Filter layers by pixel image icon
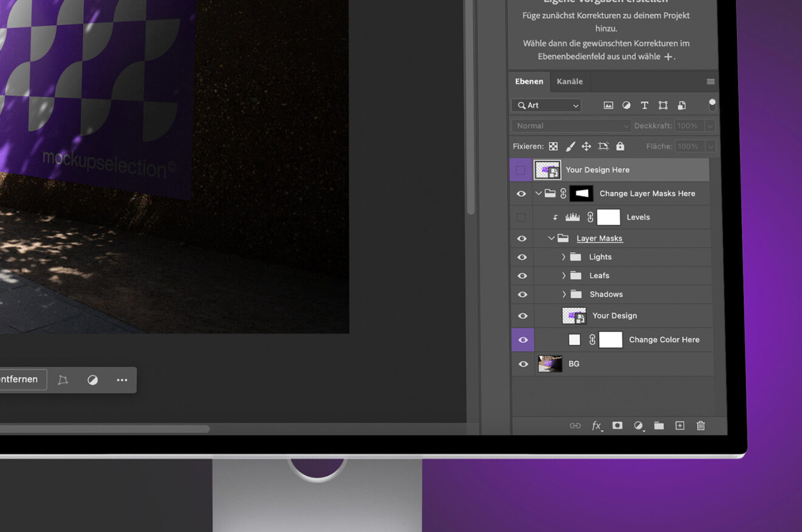802x532 pixels. tap(608, 105)
